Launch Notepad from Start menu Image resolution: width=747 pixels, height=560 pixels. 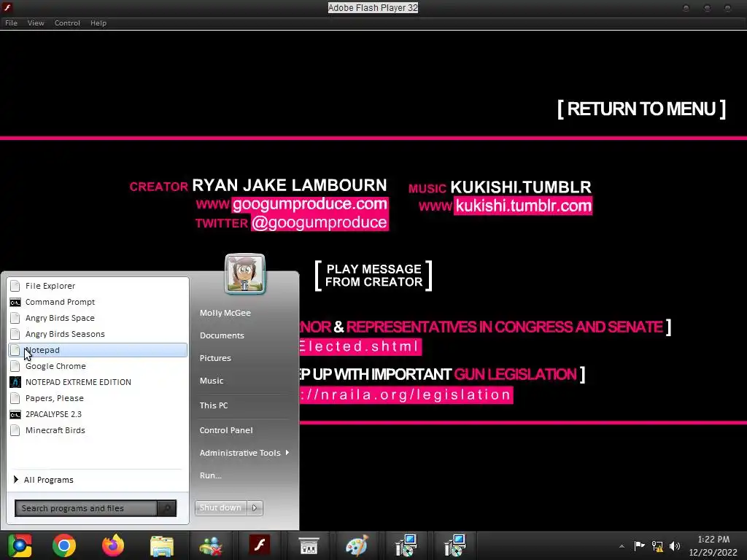pos(98,350)
